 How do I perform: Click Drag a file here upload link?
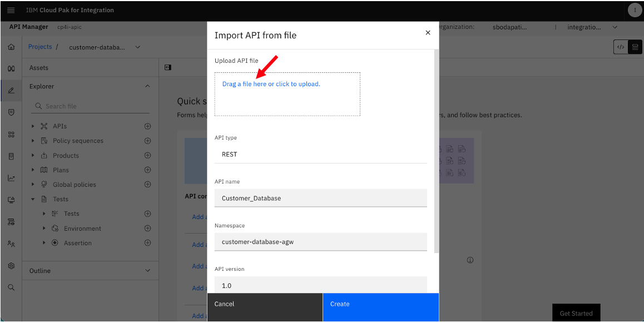click(x=271, y=84)
